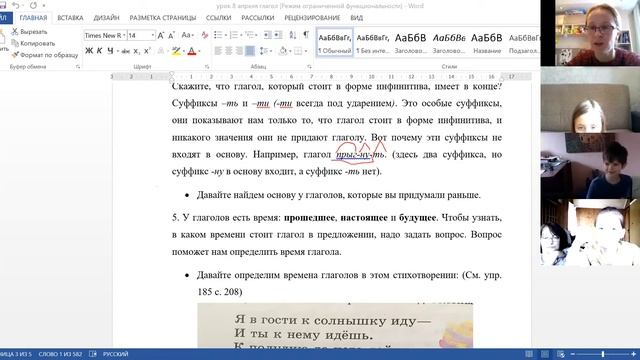The height and width of the screenshot is (360, 640).
Task: Click the first line indent marker on ruler
Action: coord(172,73)
